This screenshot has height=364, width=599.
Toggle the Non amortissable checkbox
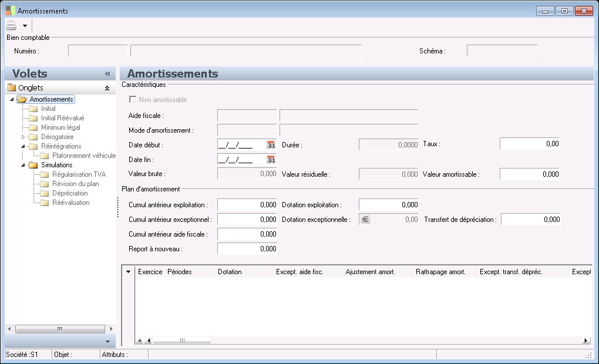pyautogui.click(x=133, y=100)
